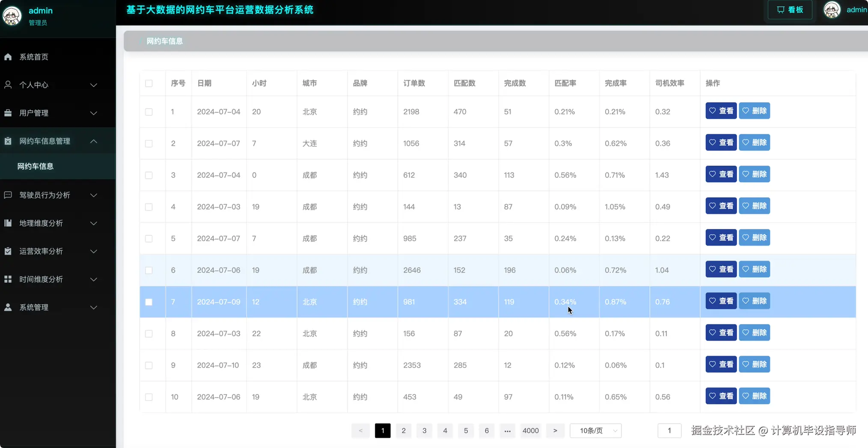Image resolution: width=868 pixels, height=448 pixels.
Task: Open 时间维度分析 in the sidebar
Action: [x=8, y=279]
